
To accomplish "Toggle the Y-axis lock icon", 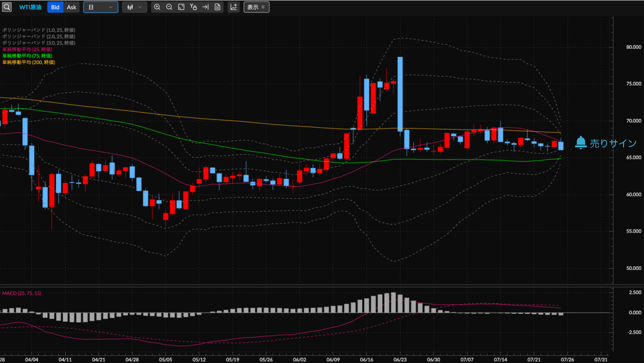I will point(193,7).
